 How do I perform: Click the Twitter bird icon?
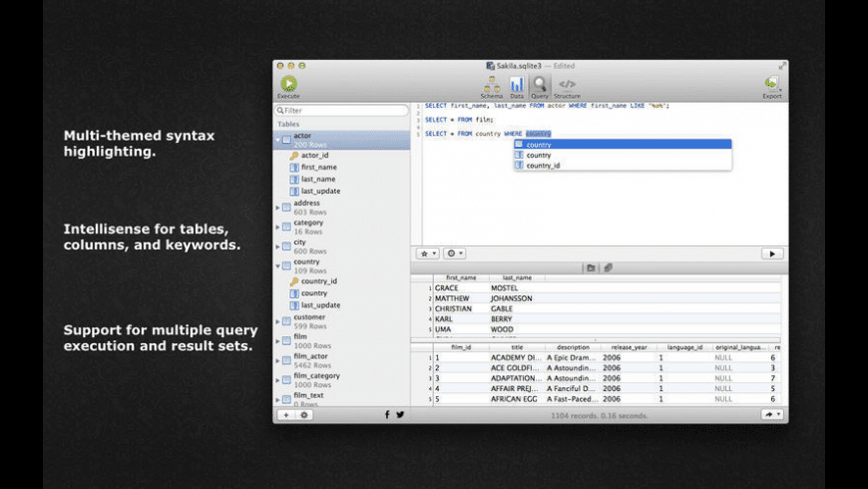pyautogui.click(x=400, y=414)
